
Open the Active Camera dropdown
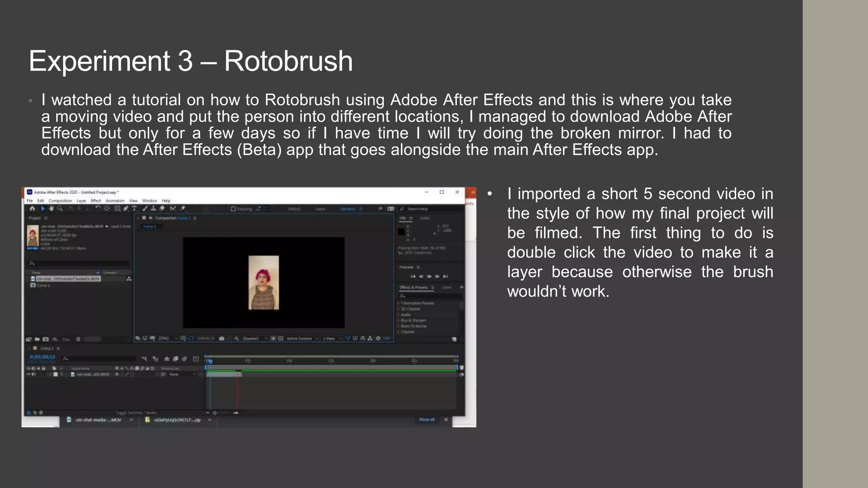[302, 338]
